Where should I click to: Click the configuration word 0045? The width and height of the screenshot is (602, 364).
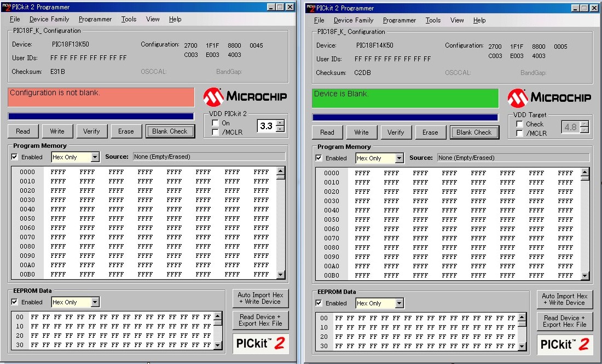tap(256, 45)
